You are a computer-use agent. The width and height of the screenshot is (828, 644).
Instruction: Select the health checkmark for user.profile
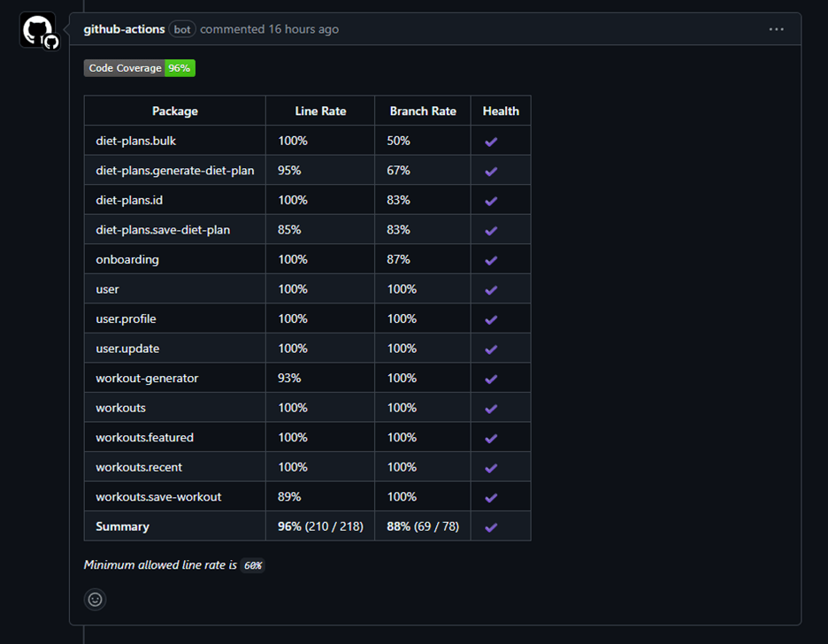pos(500,318)
